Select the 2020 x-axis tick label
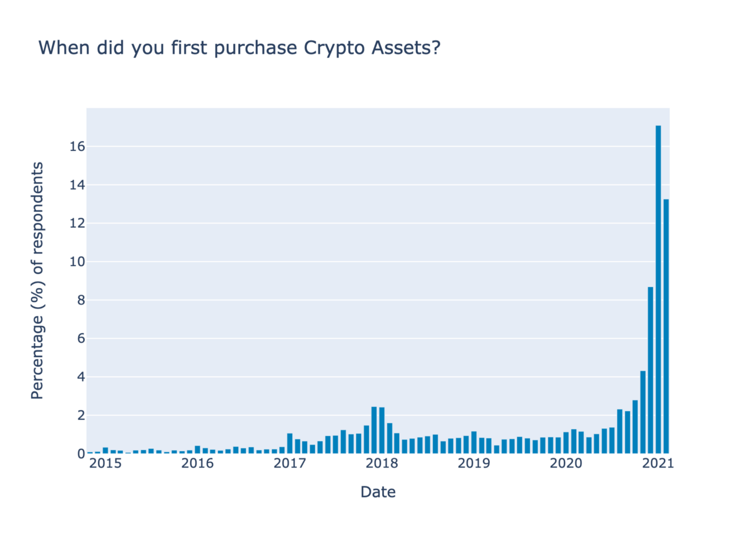This screenshot has width=756, height=540. [566, 463]
